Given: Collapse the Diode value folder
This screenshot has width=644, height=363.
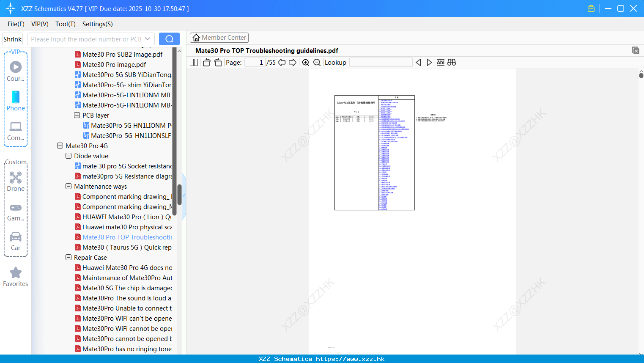Looking at the screenshot, I should pos(69,156).
